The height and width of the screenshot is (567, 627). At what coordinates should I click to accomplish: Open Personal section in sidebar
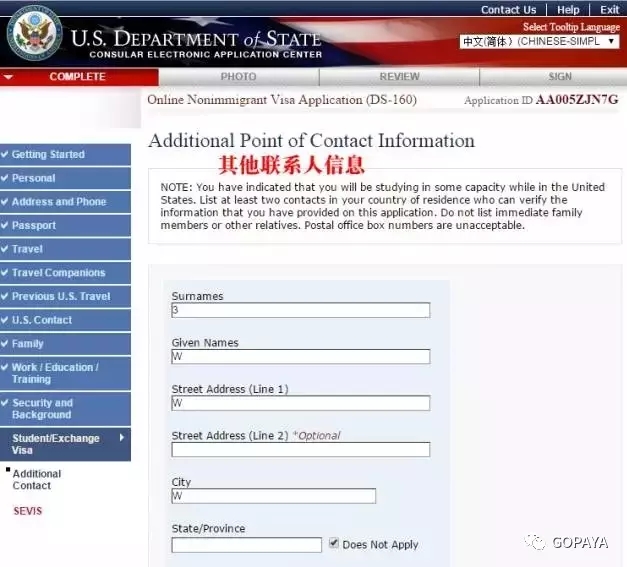(65, 178)
